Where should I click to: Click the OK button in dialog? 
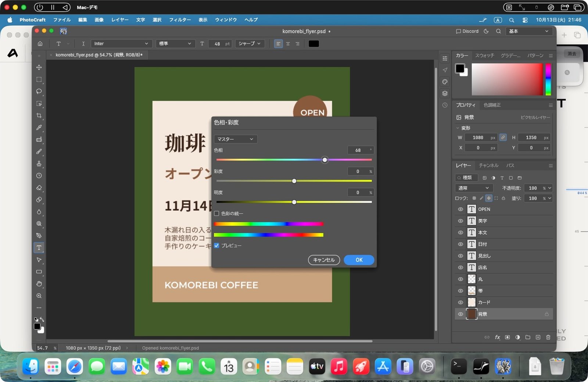(x=359, y=260)
